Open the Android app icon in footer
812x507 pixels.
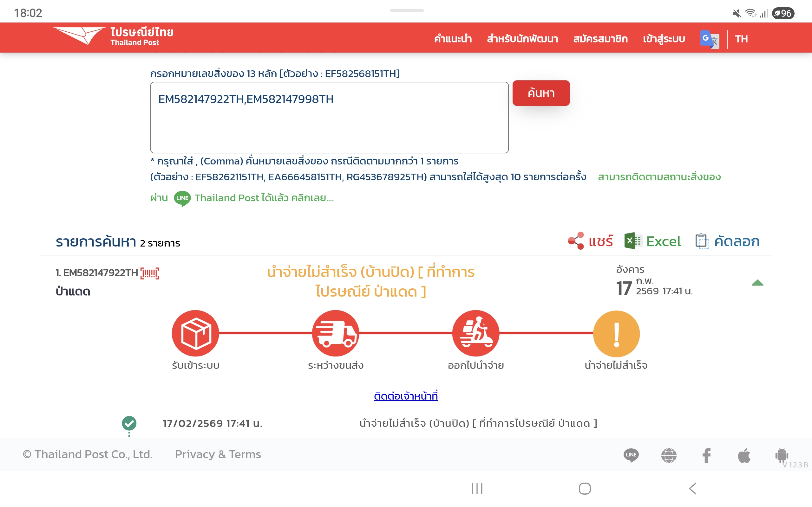782,455
